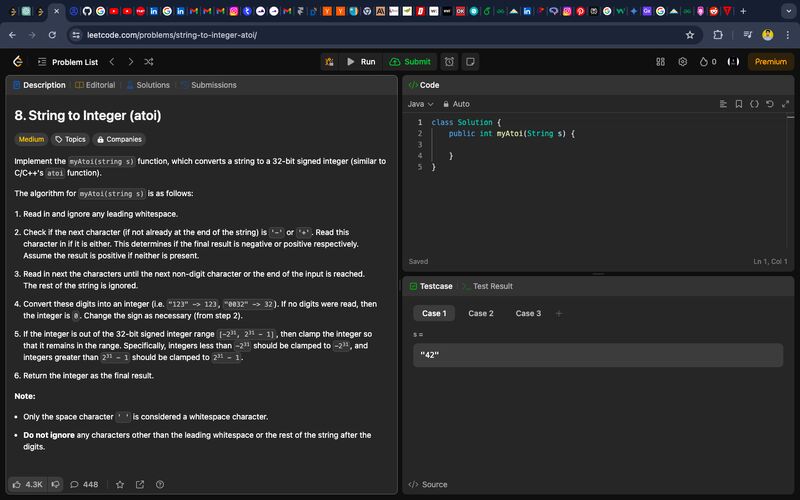Add a new testcase with plus

tap(559, 313)
